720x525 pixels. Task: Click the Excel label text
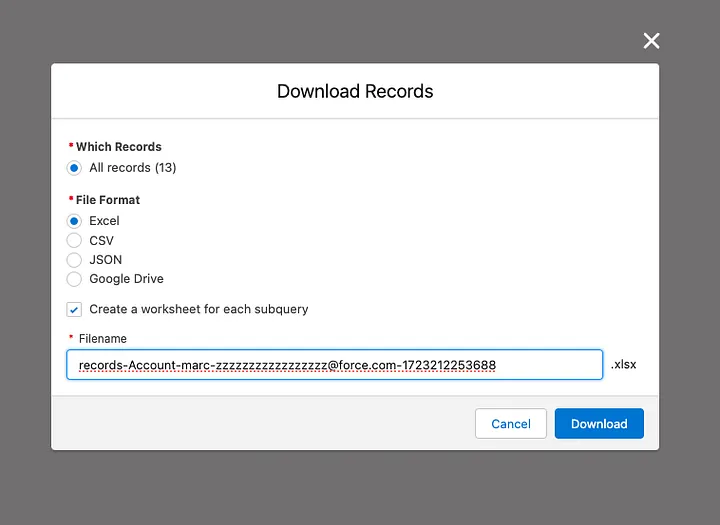point(104,221)
